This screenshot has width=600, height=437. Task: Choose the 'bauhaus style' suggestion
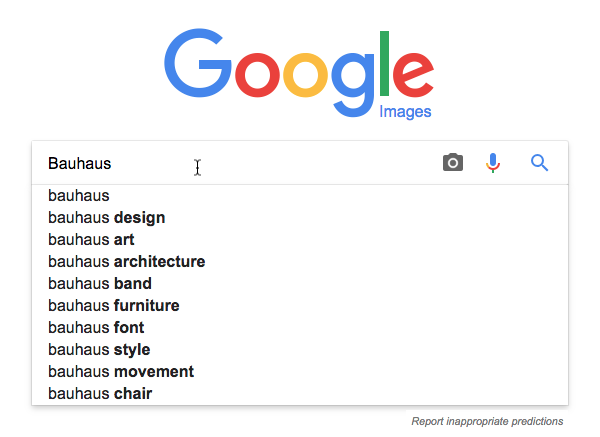click(x=99, y=350)
